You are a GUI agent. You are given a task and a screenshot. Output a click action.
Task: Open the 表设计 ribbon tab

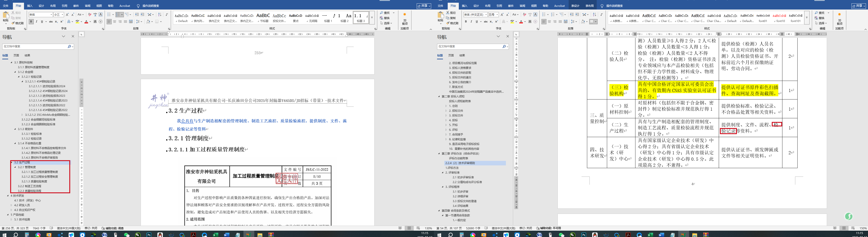575,6
